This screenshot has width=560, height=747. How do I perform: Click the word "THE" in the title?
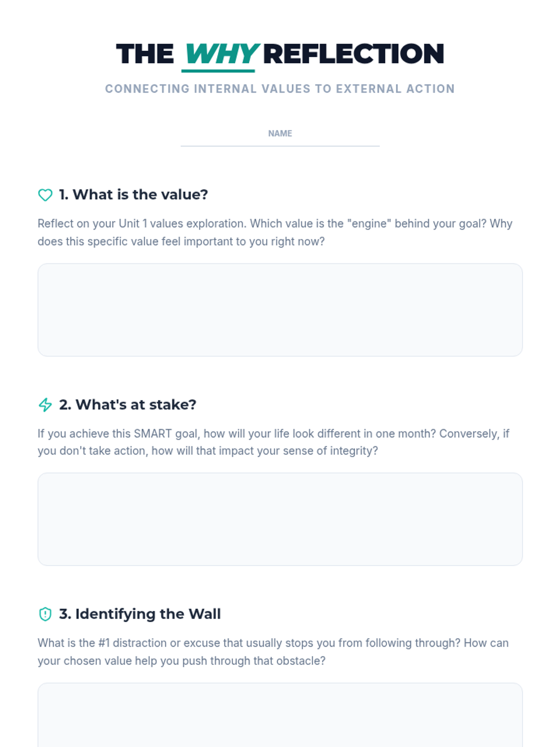click(145, 54)
